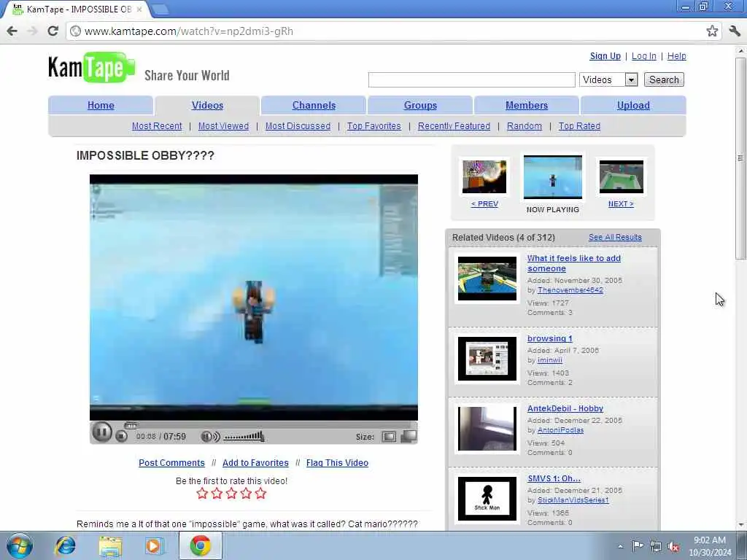Show hidden system tray icons
The image size is (747, 560).
click(x=620, y=547)
